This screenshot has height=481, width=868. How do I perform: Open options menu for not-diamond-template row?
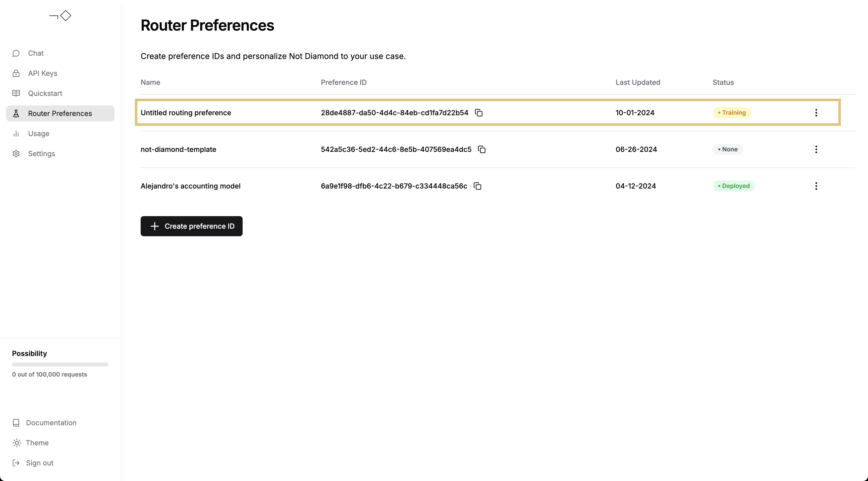coord(816,150)
